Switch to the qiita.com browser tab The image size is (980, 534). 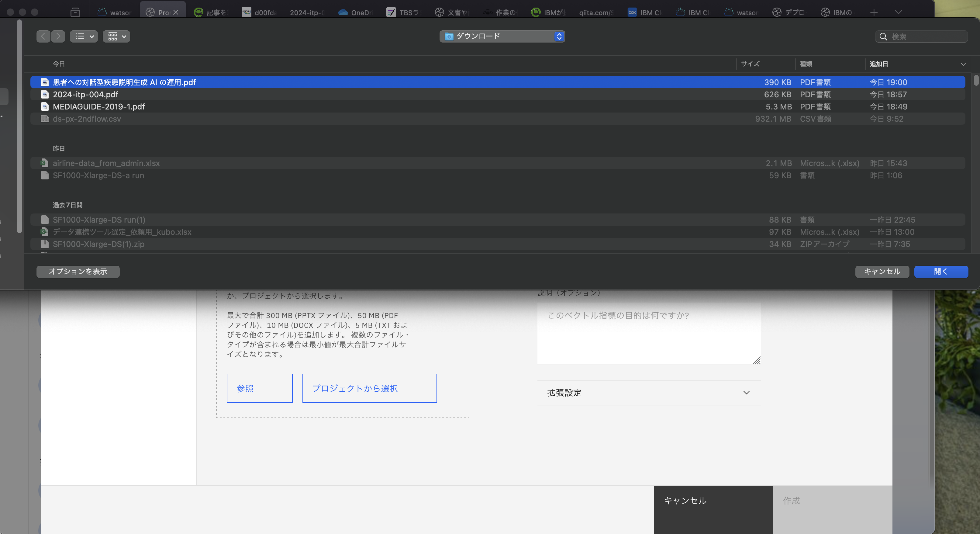[x=595, y=12]
